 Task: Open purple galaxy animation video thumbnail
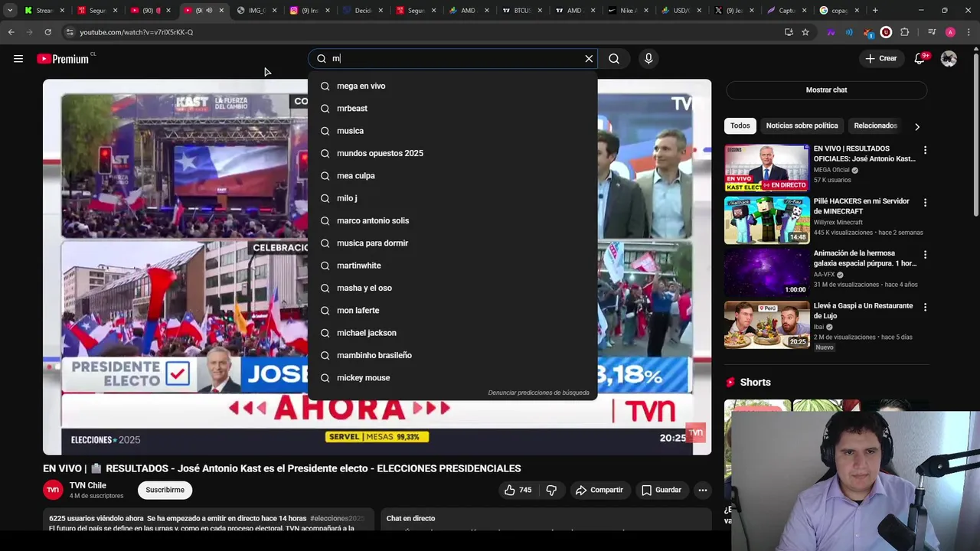766,272
